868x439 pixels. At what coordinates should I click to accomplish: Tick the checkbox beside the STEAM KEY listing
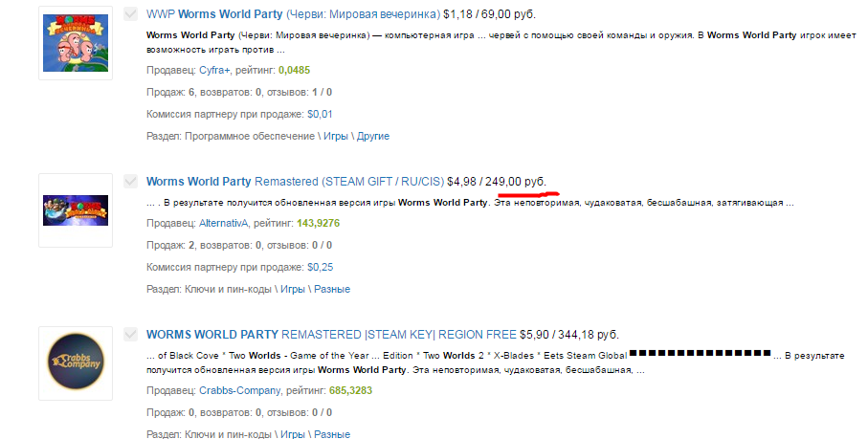tap(131, 334)
